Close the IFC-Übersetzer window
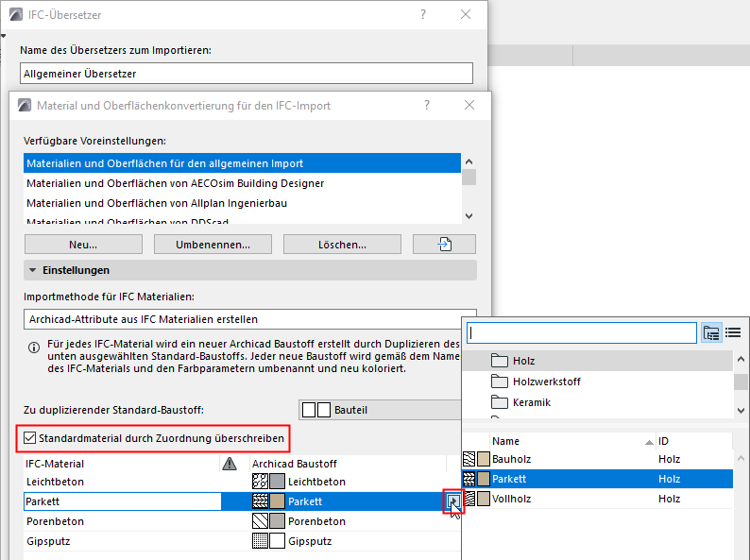This screenshot has height=560, width=750. tap(466, 15)
